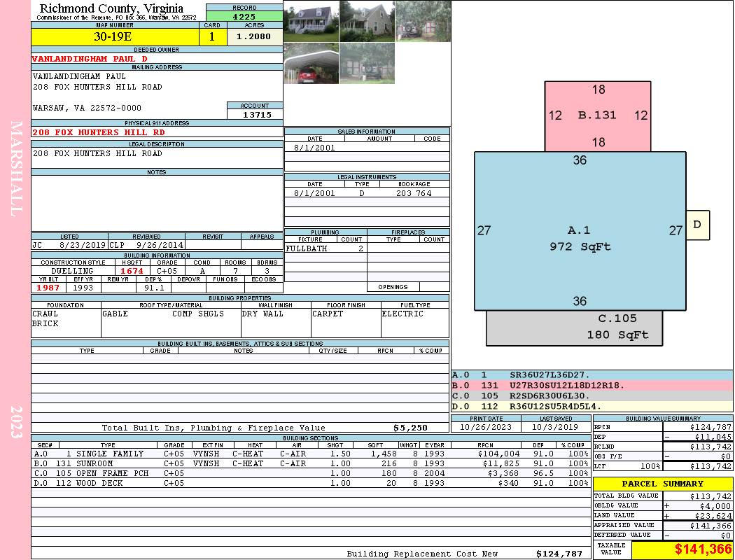
Task: Open the white house front photo thumbnail
Action: point(311,21)
